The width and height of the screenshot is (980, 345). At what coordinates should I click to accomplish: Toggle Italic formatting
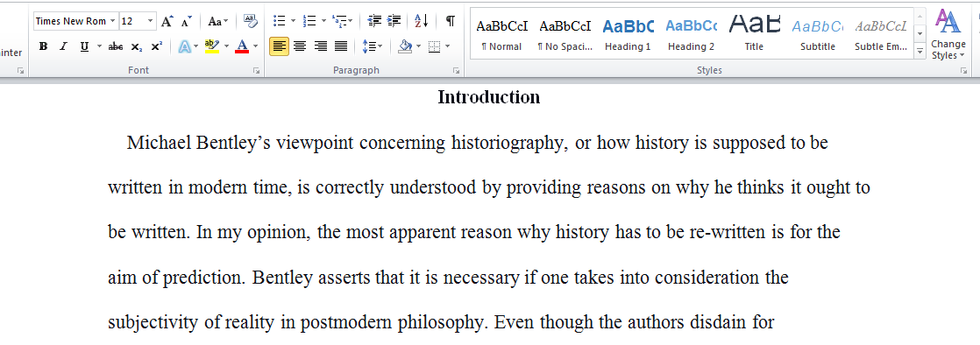[62, 46]
